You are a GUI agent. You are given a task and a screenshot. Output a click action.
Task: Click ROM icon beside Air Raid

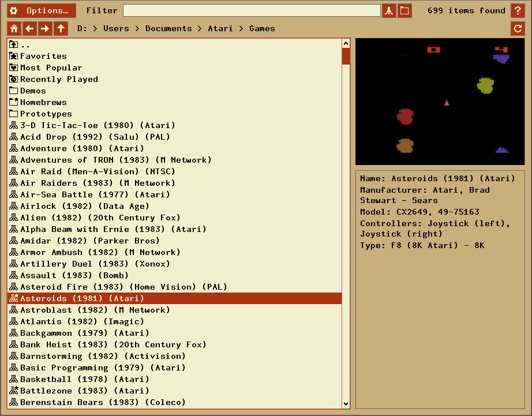(14, 171)
